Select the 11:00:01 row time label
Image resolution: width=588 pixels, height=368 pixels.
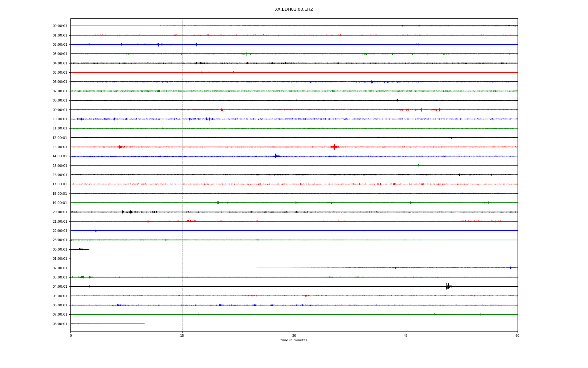60,128
